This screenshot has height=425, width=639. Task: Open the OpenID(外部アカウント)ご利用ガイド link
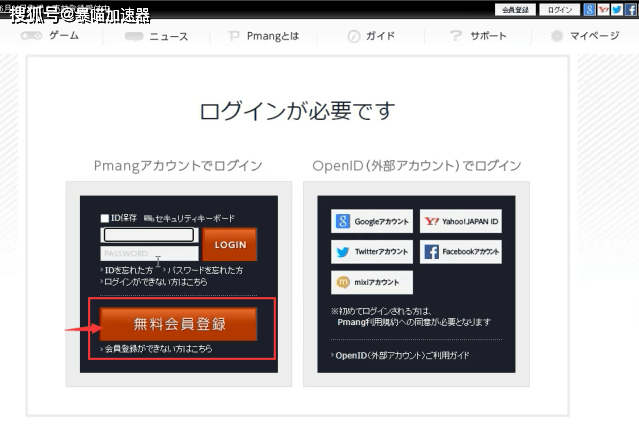point(400,355)
